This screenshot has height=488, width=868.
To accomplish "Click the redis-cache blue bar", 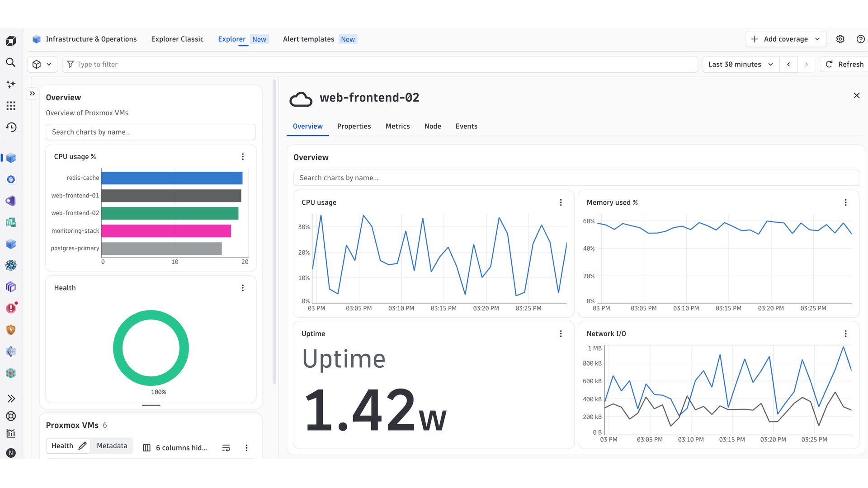I will [x=172, y=178].
